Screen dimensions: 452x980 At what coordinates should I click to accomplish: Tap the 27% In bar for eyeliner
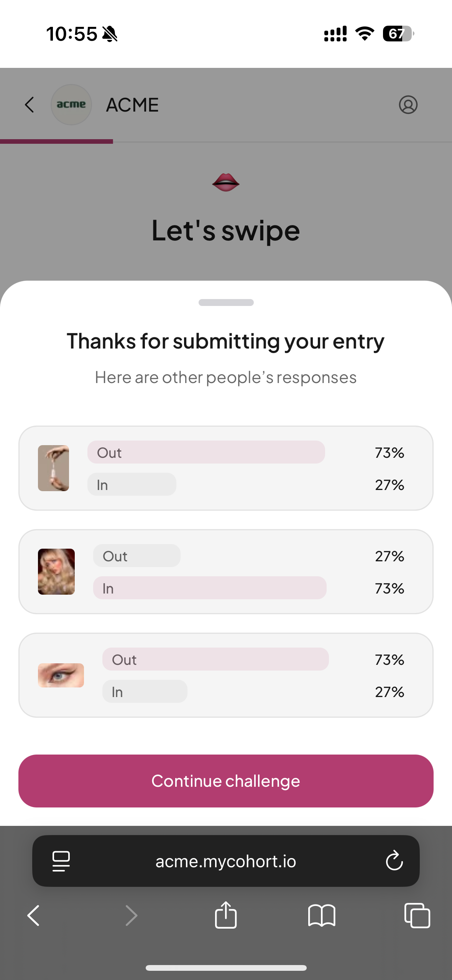[145, 691]
